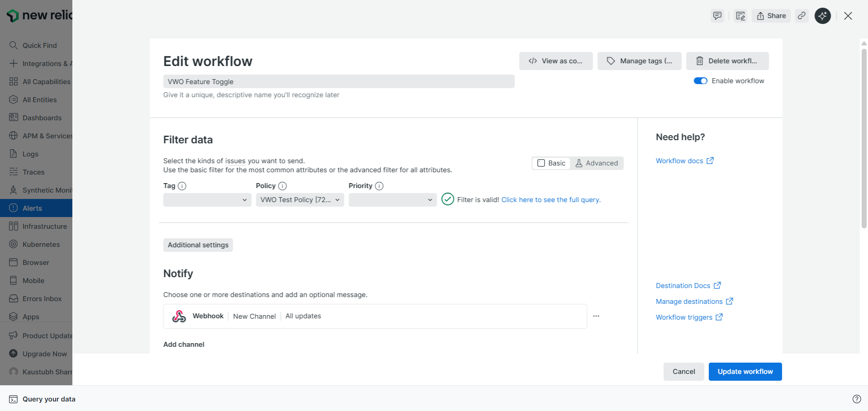Viewport: 868px width, 411px height.
Task: Open Workflow triggers link
Action: 689,317
